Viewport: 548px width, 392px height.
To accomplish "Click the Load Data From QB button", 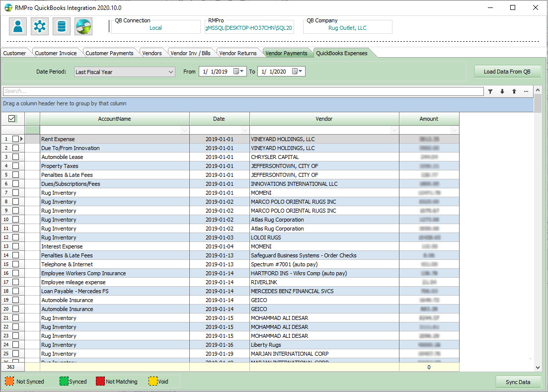I will click(x=507, y=72).
